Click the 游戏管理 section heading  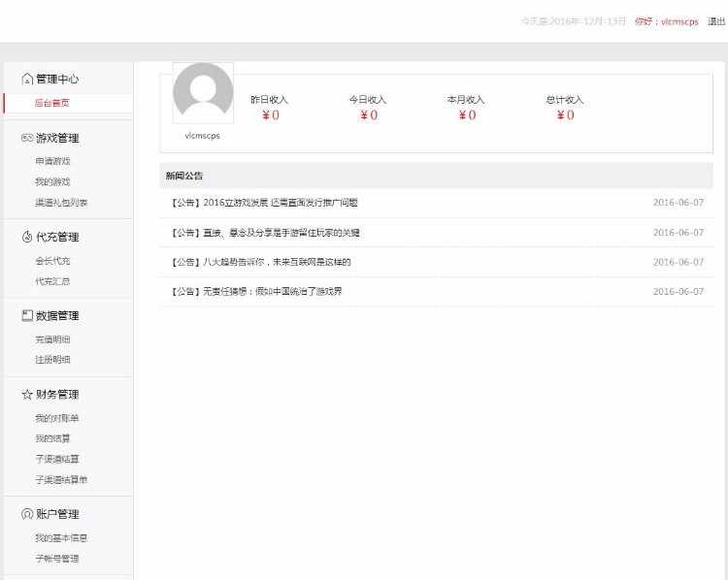[57, 138]
